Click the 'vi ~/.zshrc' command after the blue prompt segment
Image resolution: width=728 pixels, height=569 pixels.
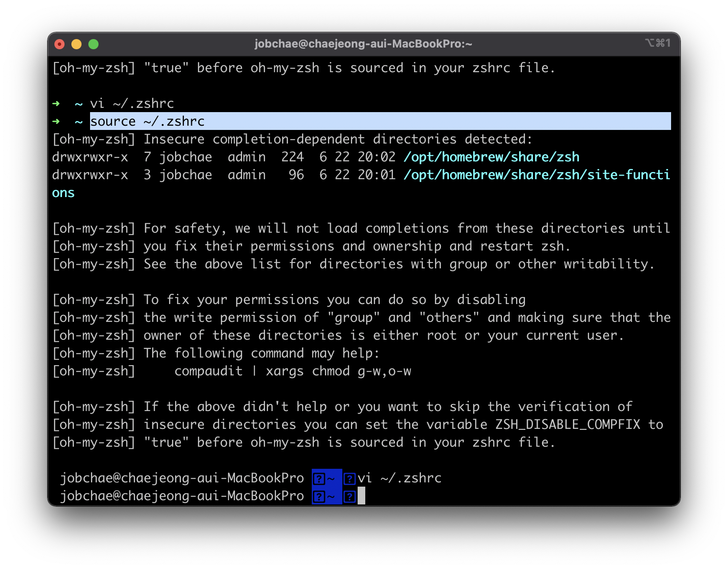pos(400,478)
